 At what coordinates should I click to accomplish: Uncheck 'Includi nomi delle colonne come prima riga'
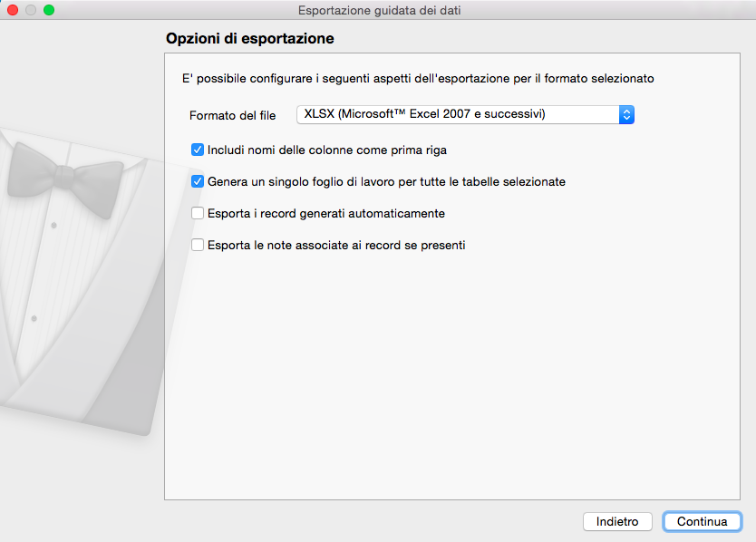pos(198,150)
